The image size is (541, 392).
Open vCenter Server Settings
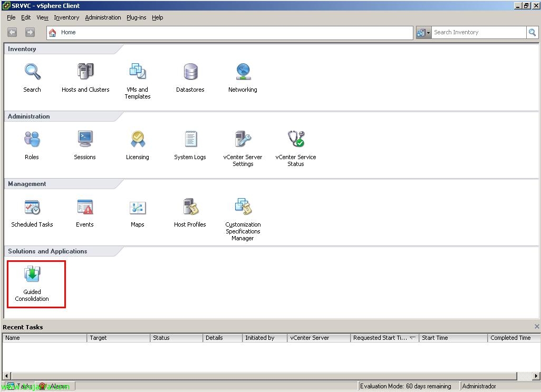pos(243,149)
